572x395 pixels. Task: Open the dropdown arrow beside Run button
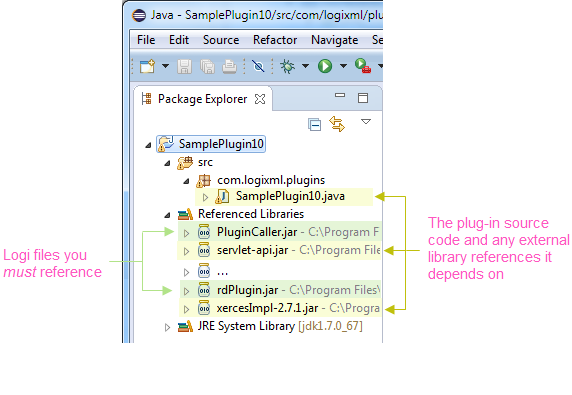click(343, 66)
